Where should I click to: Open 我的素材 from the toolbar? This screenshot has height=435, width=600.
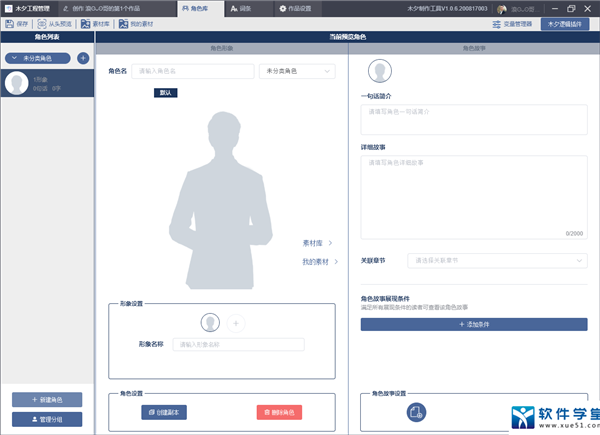pos(135,24)
